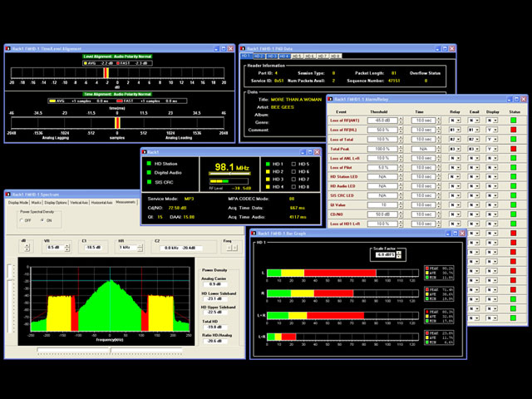Switch to HD 3 tab in PAD Data

pos(272,56)
